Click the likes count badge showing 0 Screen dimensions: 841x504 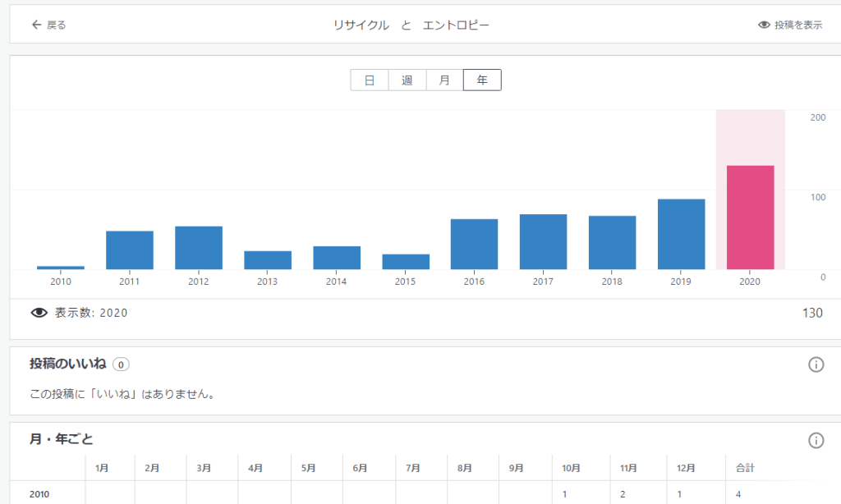(121, 364)
